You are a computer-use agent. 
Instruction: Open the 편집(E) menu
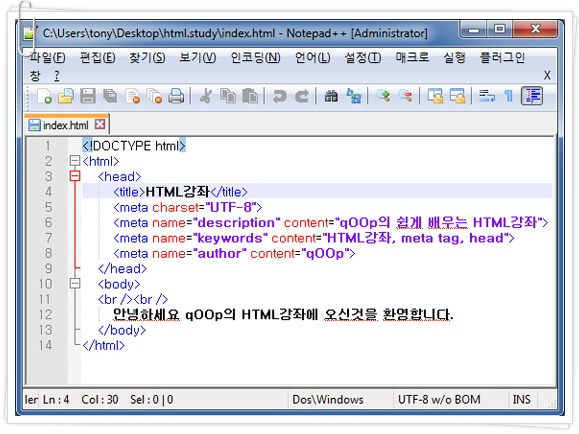coord(98,58)
